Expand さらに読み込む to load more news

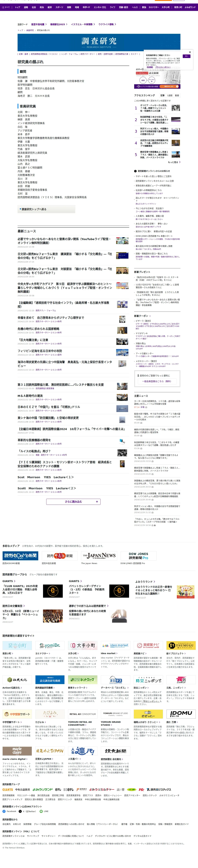click(73, 501)
